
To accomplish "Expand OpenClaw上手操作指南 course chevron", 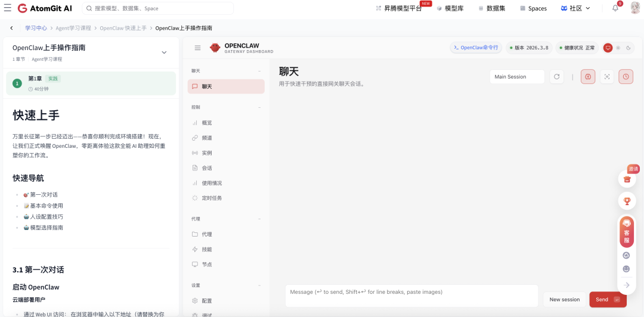I will click(x=164, y=52).
